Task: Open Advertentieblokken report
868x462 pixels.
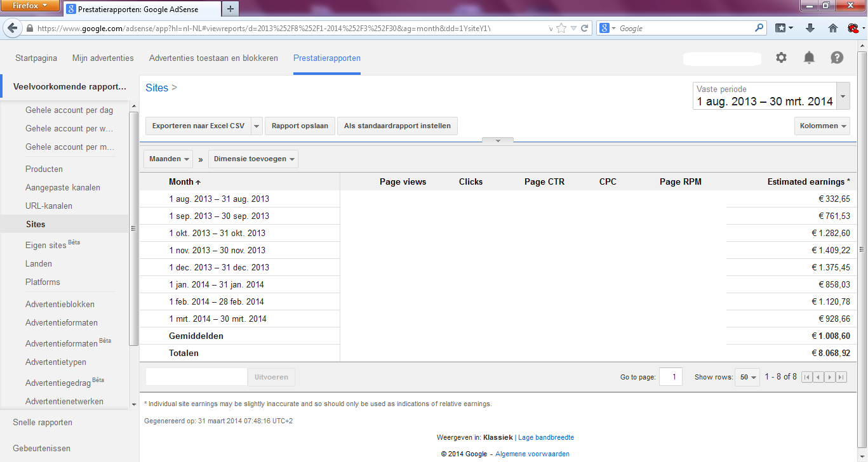Action: [60, 304]
